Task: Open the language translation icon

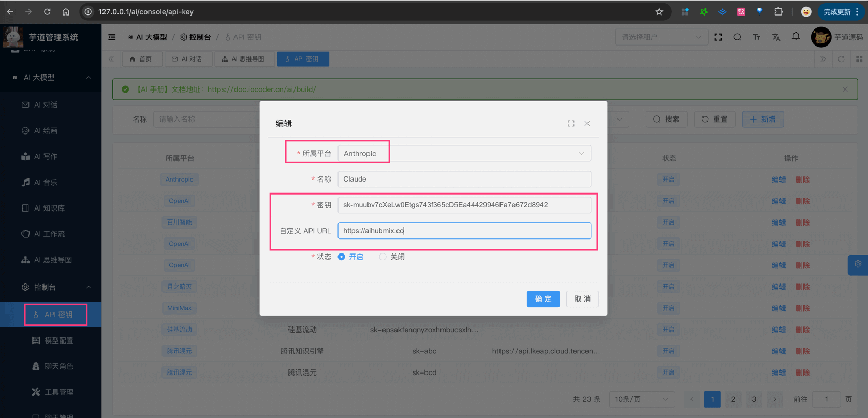Action: 776,37
